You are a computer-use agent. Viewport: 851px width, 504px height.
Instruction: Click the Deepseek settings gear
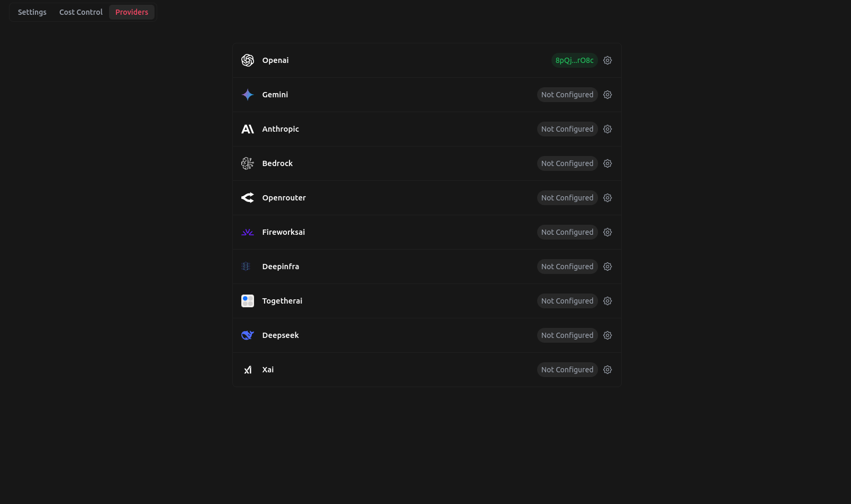click(608, 335)
